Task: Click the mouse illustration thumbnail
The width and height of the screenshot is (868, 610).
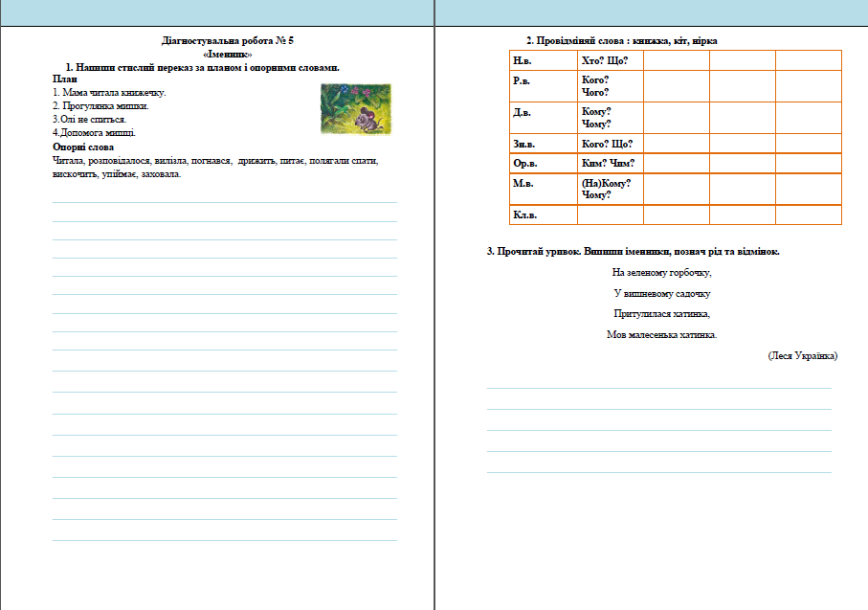Action: point(356,108)
